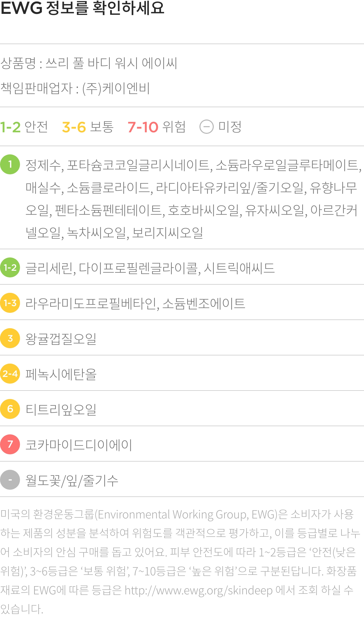Image resolution: width=364 pixels, height=620 pixels.
Task: Select the 7-10 위험 legend label
Action: click(x=157, y=127)
